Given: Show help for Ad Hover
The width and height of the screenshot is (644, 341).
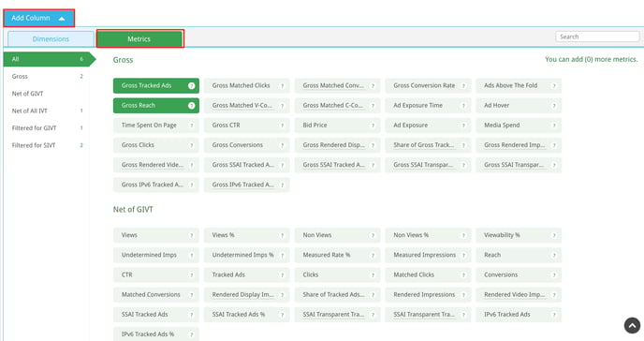Looking at the screenshot, I should click(x=554, y=106).
